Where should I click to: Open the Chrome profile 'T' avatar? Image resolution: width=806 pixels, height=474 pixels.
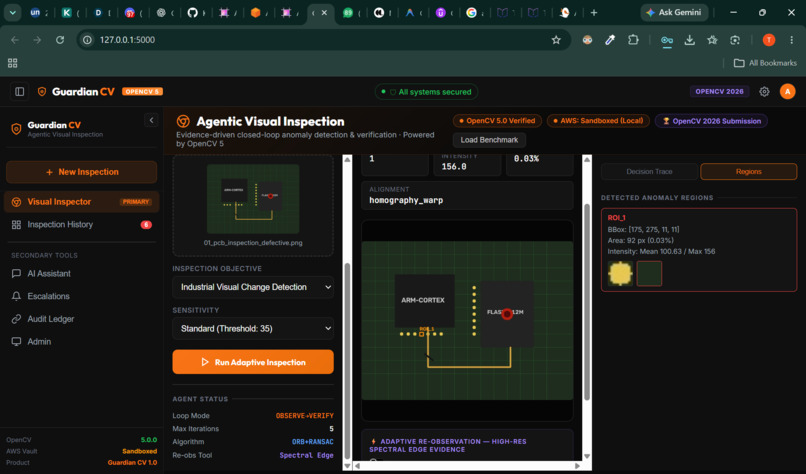click(x=769, y=40)
